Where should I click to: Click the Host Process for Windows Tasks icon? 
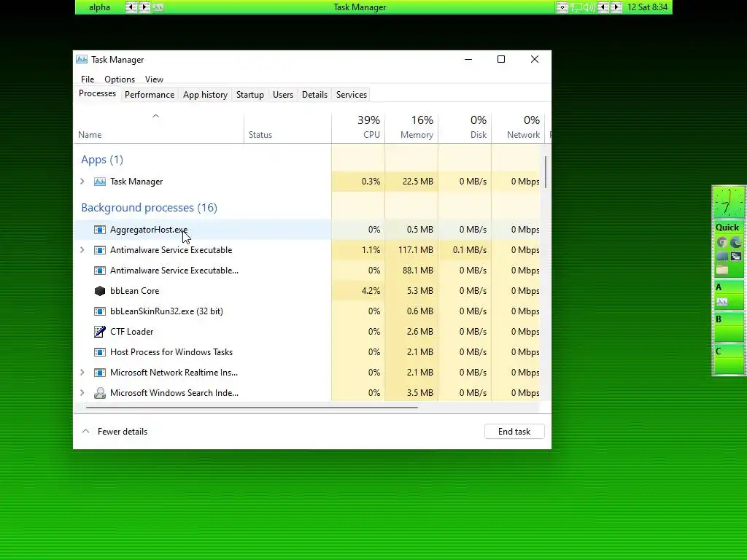[99, 352]
